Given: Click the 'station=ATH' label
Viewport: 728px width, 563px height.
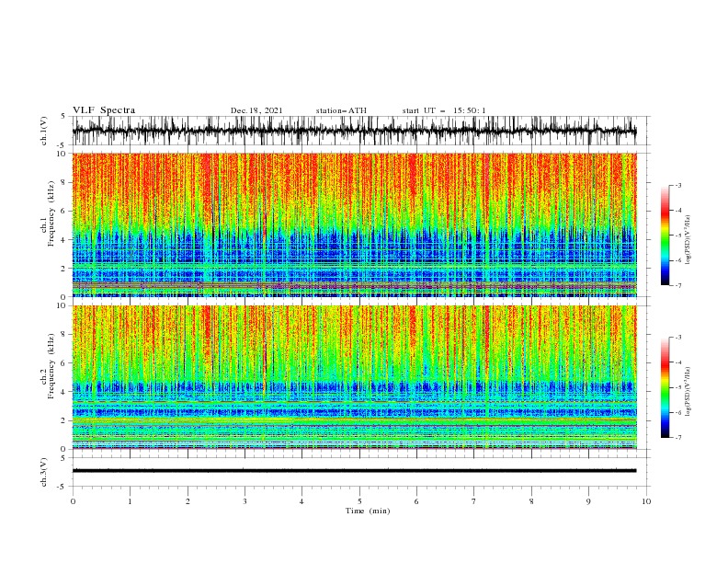Looking at the screenshot, I should click(x=341, y=110).
